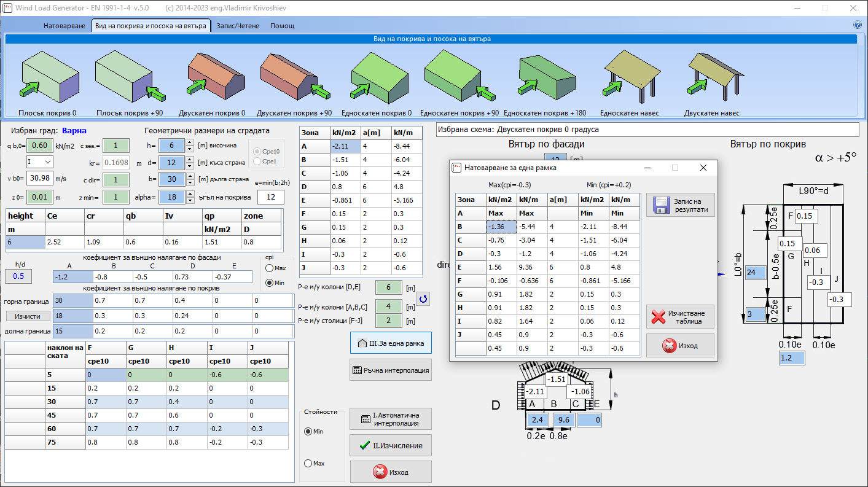Screen dimensions: 868x487
Task: Switch to the Запис/Четене tab
Action: [238, 26]
